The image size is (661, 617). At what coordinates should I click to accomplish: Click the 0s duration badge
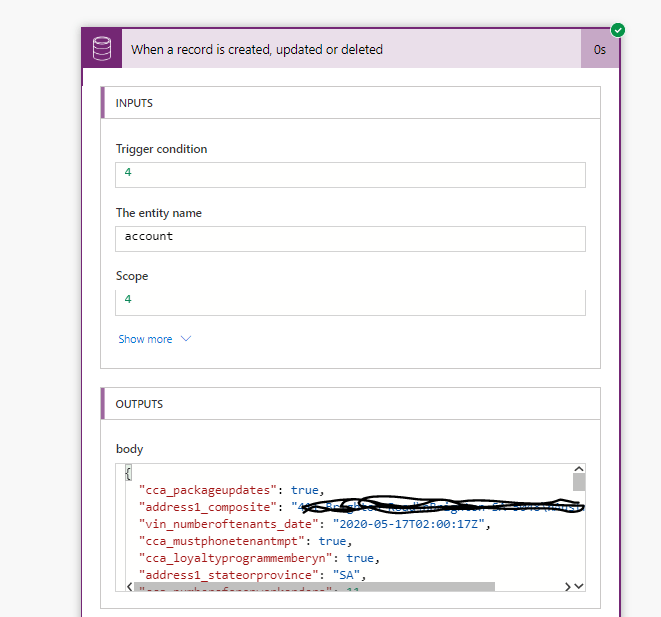[599, 49]
